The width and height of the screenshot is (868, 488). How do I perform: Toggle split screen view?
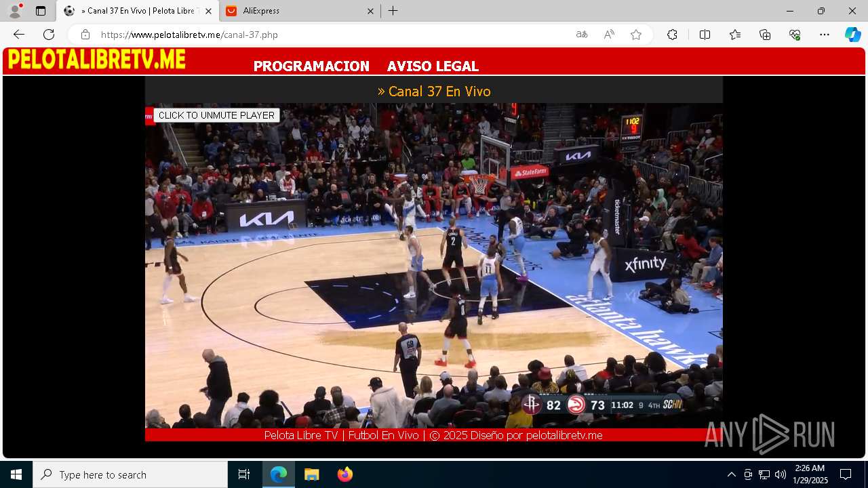click(705, 35)
